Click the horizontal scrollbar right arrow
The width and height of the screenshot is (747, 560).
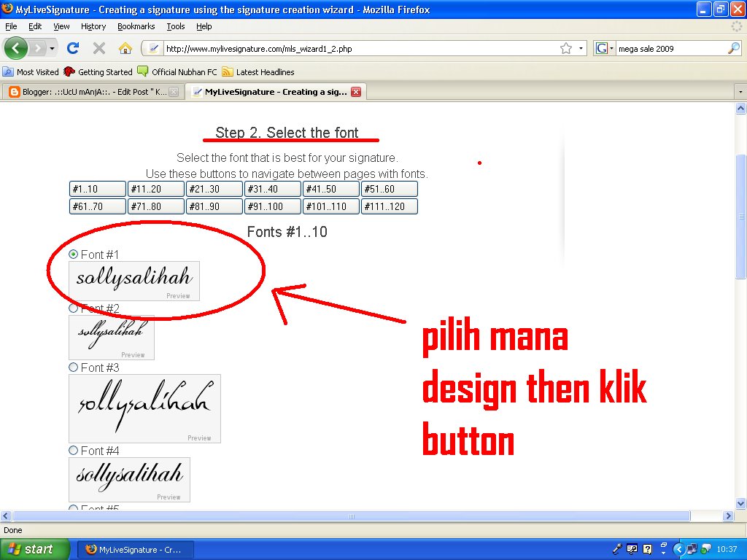tap(727, 516)
